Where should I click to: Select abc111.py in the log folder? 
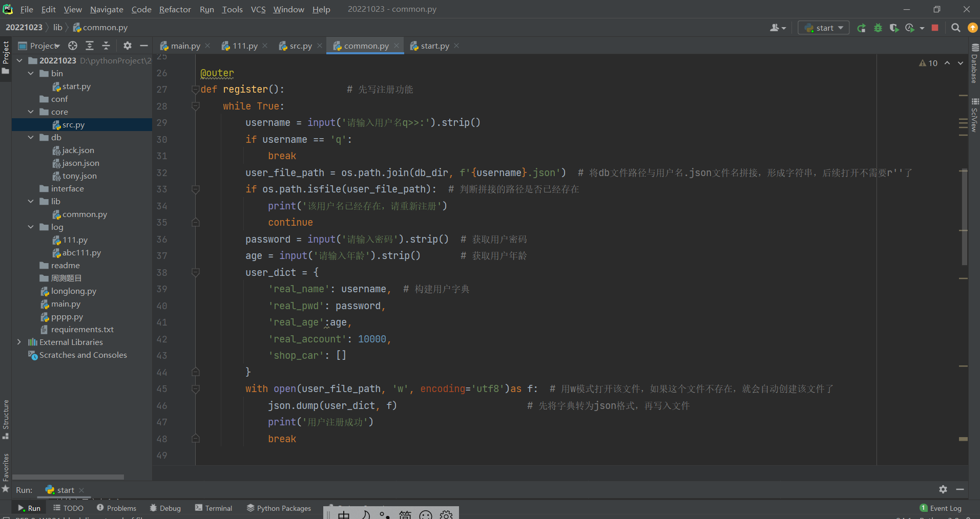tap(76, 252)
